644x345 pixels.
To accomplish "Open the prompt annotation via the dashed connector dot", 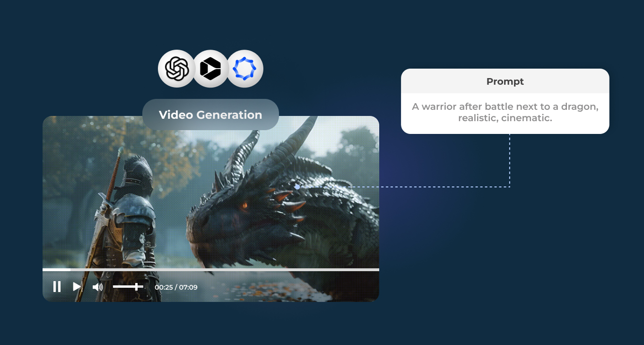I will coord(297,186).
